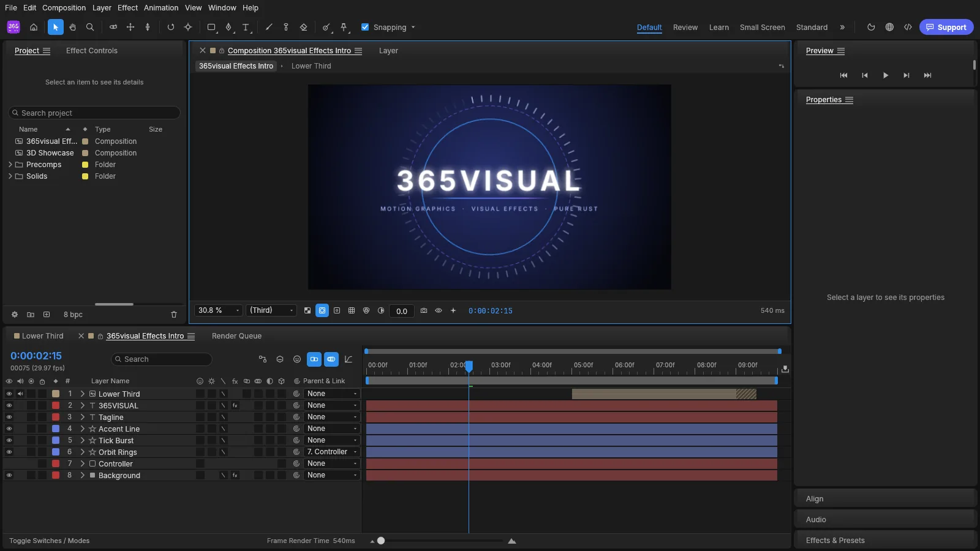980x551 pixels.
Task: Select the Type text tool
Action: 246,27
